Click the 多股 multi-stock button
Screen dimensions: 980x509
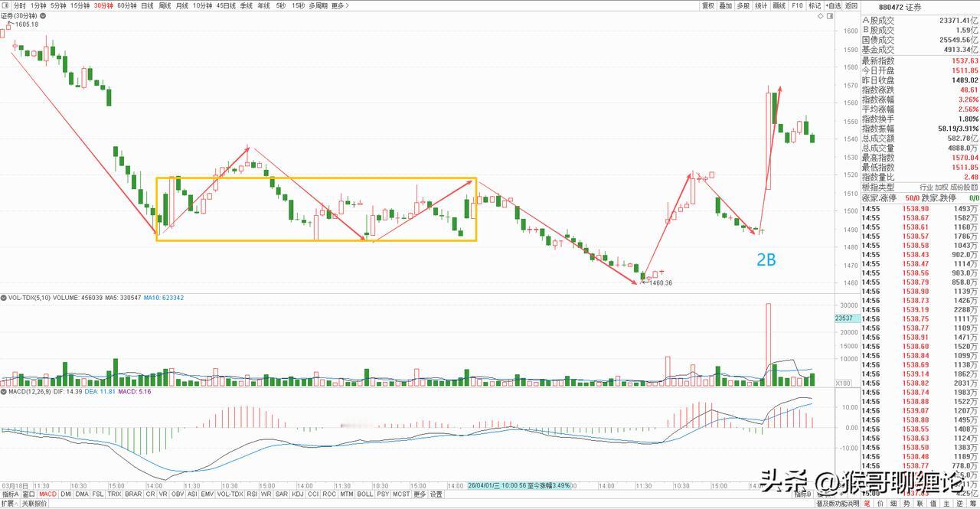[743, 5]
